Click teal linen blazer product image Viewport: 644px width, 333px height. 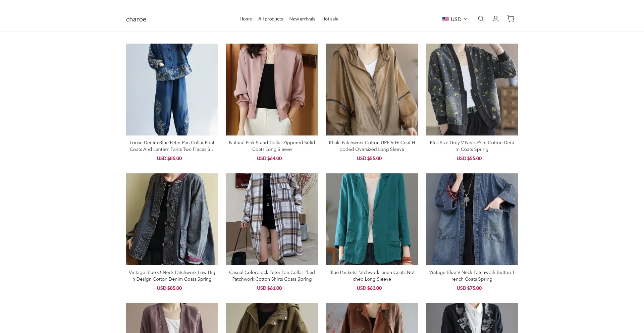[x=372, y=219]
